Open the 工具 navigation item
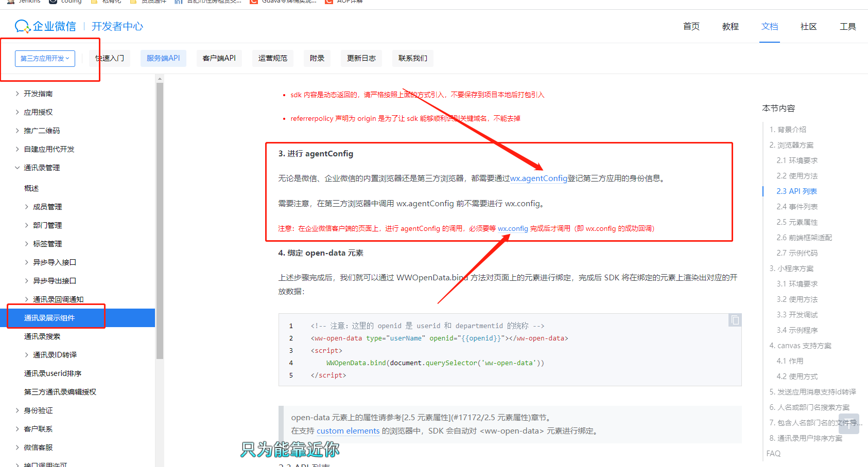 coord(847,26)
